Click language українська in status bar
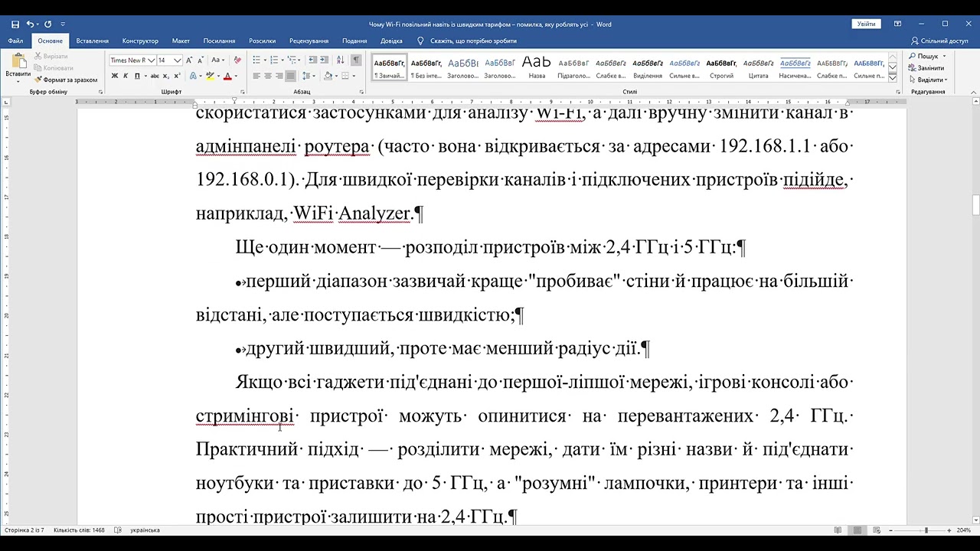Screen dimensions: 980x551 [145, 530]
